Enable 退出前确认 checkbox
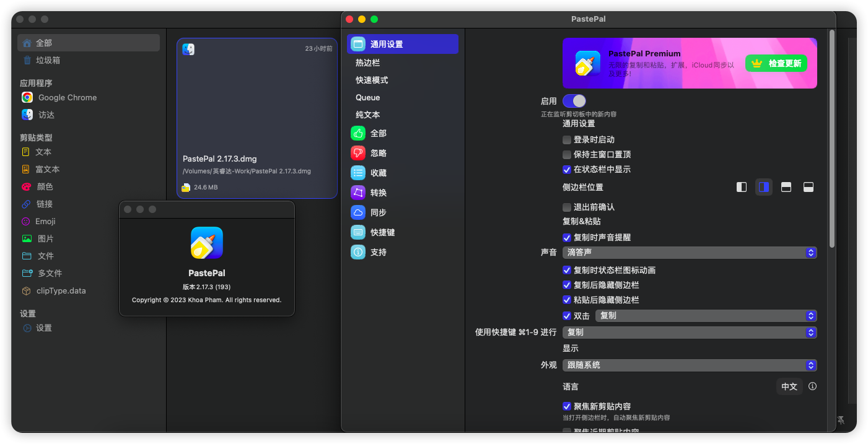Screen dimensions: 868x444 coord(567,207)
